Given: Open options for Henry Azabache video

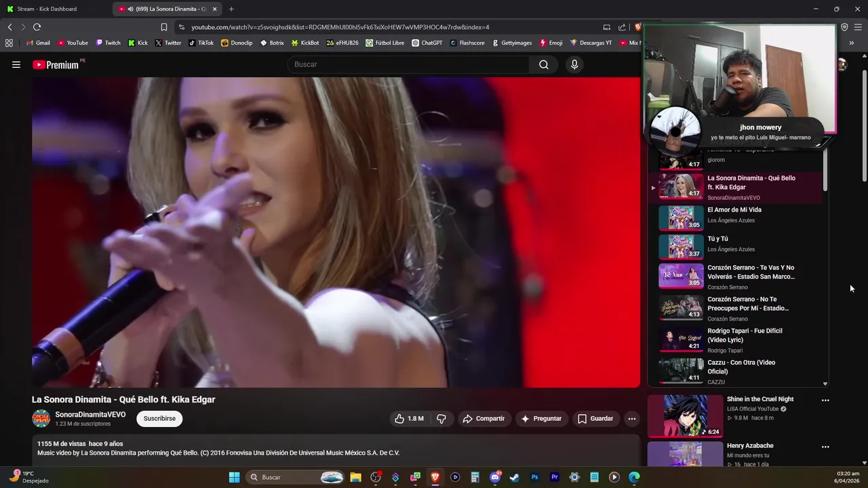Looking at the screenshot, I should pyautogui.click(x=825, y=447).
